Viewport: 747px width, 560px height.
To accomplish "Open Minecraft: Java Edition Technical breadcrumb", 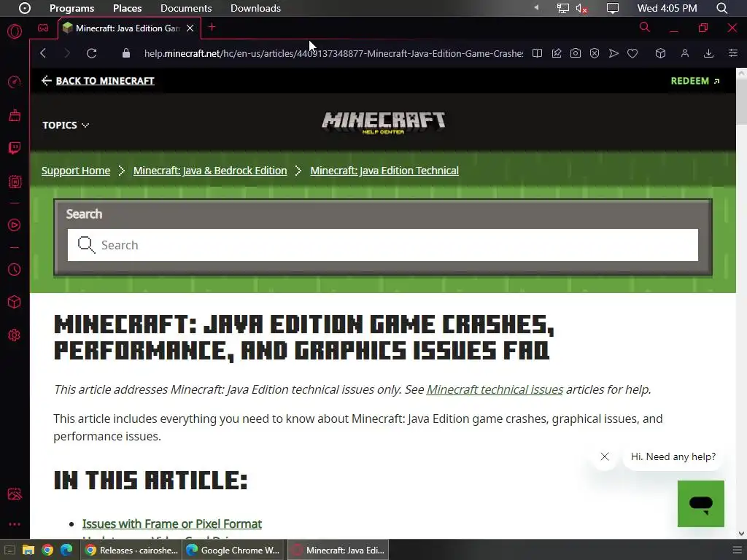I will (384, 171).
